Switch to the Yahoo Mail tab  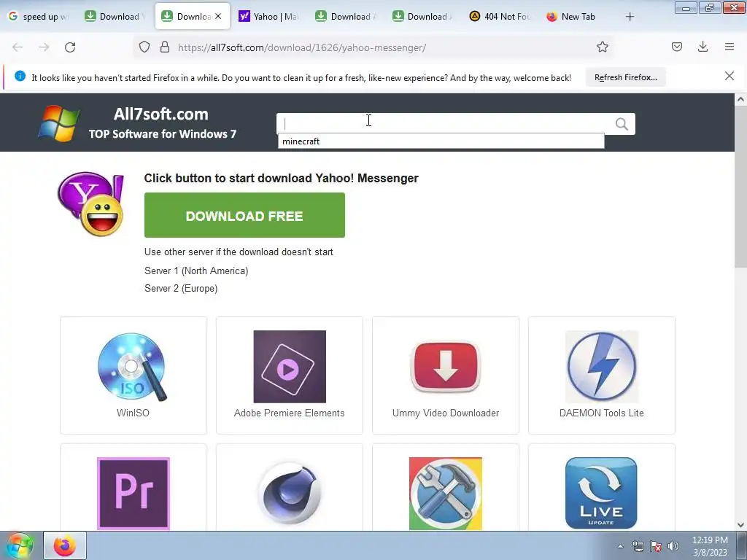pyautogui.click(x=270, y=17)
